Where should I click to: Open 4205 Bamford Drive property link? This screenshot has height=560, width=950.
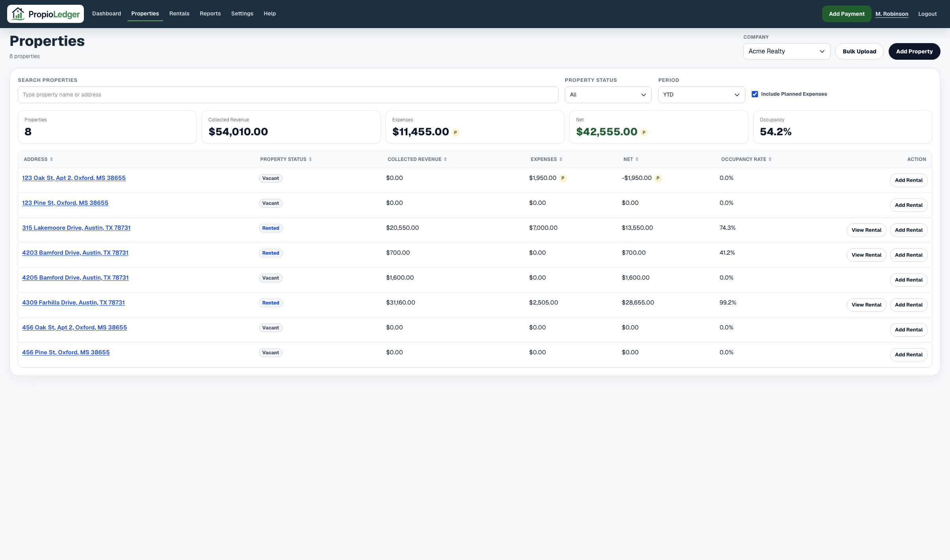tap(75, 278)
